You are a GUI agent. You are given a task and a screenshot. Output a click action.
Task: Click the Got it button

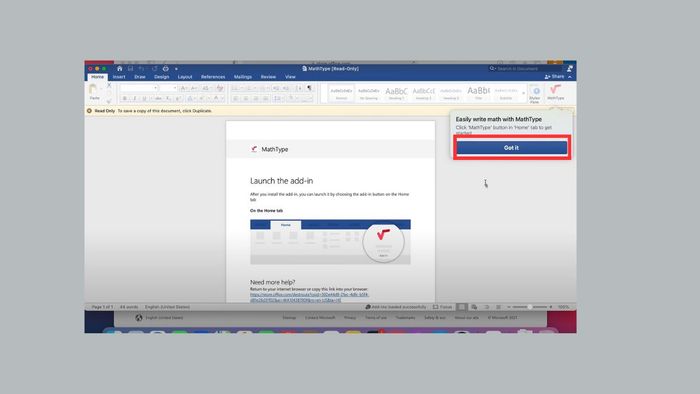point(512,148)
